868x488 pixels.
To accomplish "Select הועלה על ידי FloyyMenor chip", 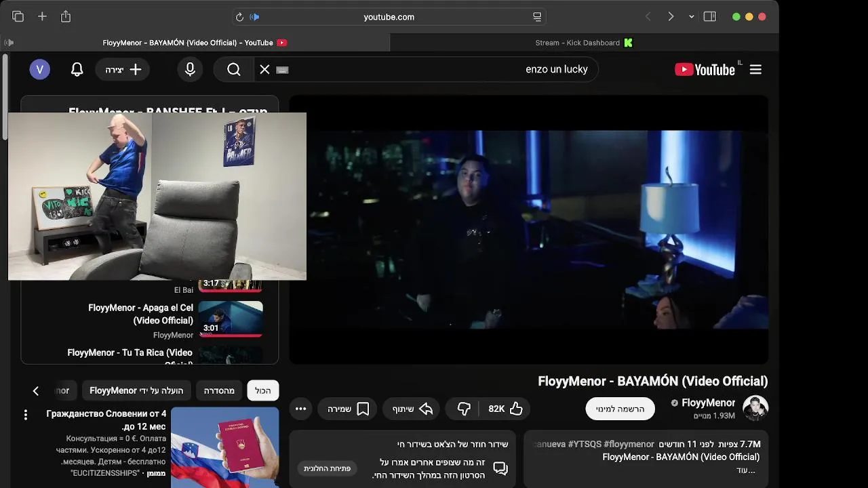I will click(136, 390).
